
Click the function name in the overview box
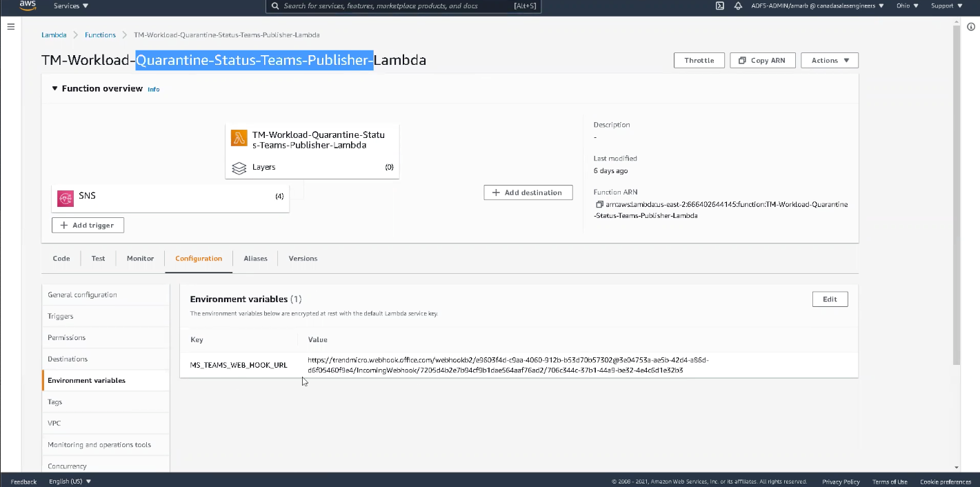point(319,140)
